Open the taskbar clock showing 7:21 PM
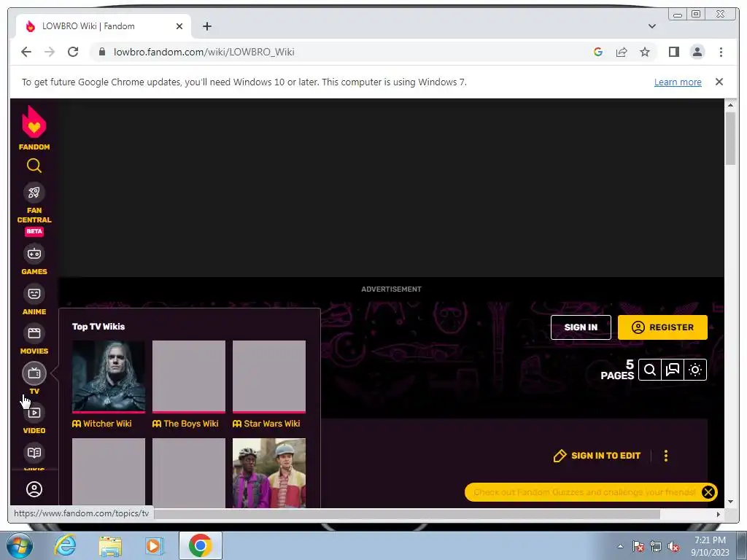The image size is (747, 560). tap(710, 545)
